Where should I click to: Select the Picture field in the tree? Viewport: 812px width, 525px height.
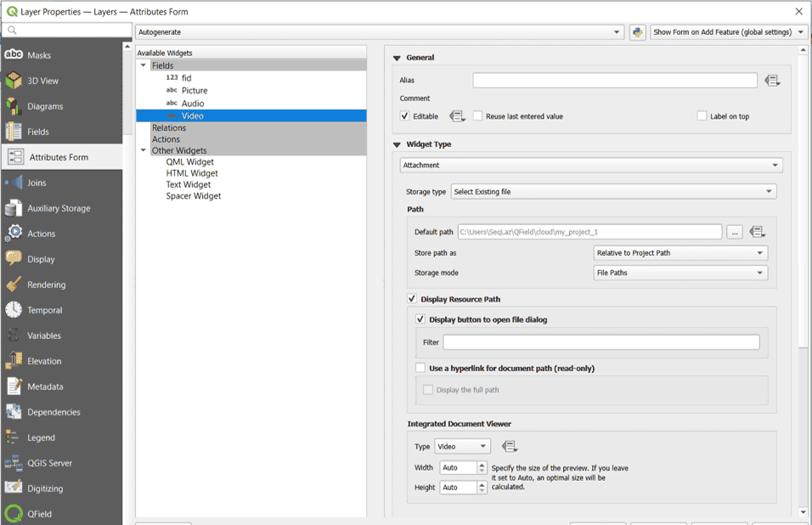(195, 91)
